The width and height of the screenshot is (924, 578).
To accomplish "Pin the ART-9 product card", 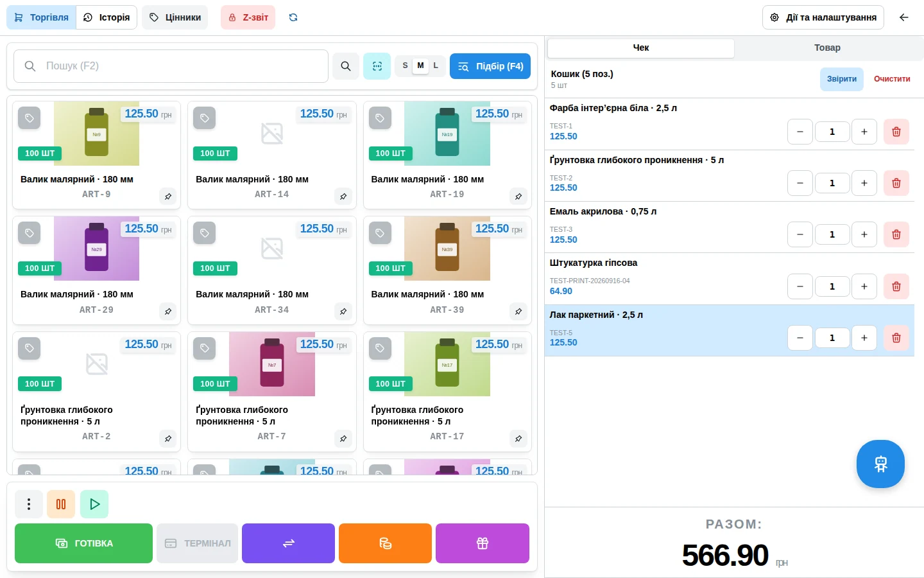I will tap(168, 197).
